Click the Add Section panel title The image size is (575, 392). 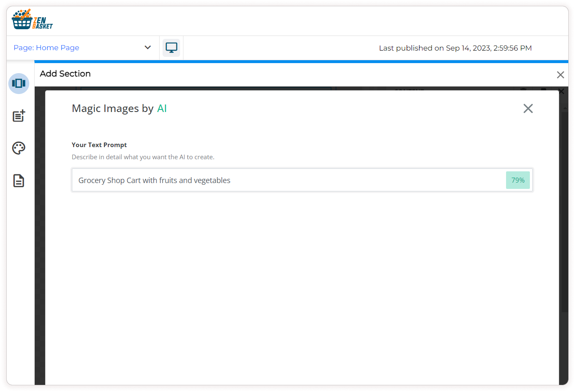pos(65,74)
